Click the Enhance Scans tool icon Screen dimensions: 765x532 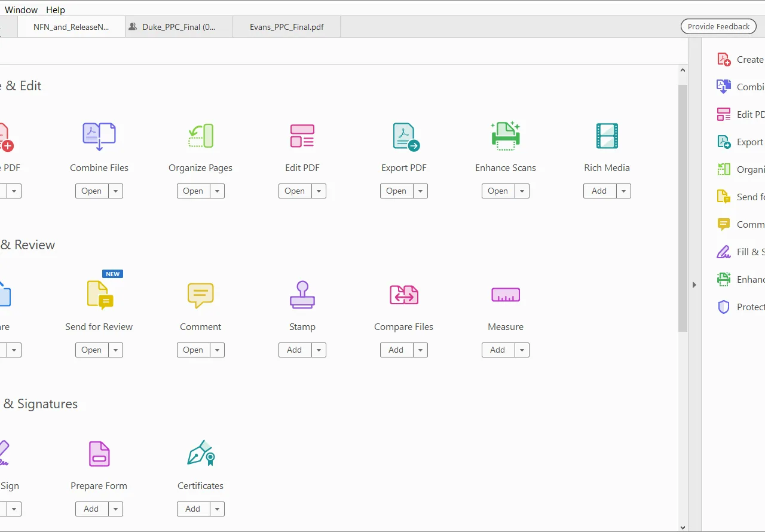click(x=506, y=136)
